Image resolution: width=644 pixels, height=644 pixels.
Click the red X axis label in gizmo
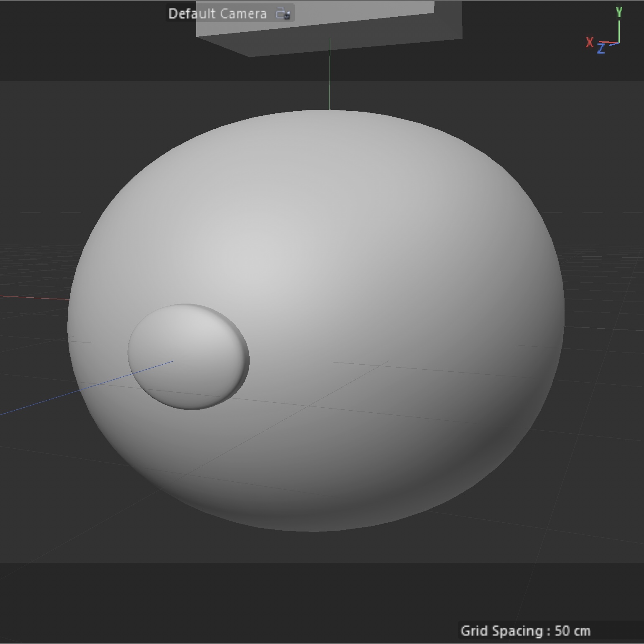click(x=590, y=42)
